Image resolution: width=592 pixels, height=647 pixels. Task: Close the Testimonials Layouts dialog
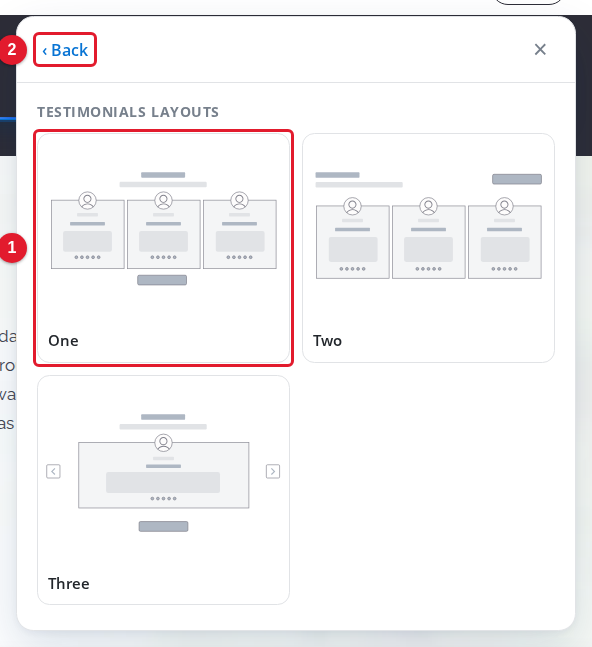pyautogui.click(x=540, y=50)
